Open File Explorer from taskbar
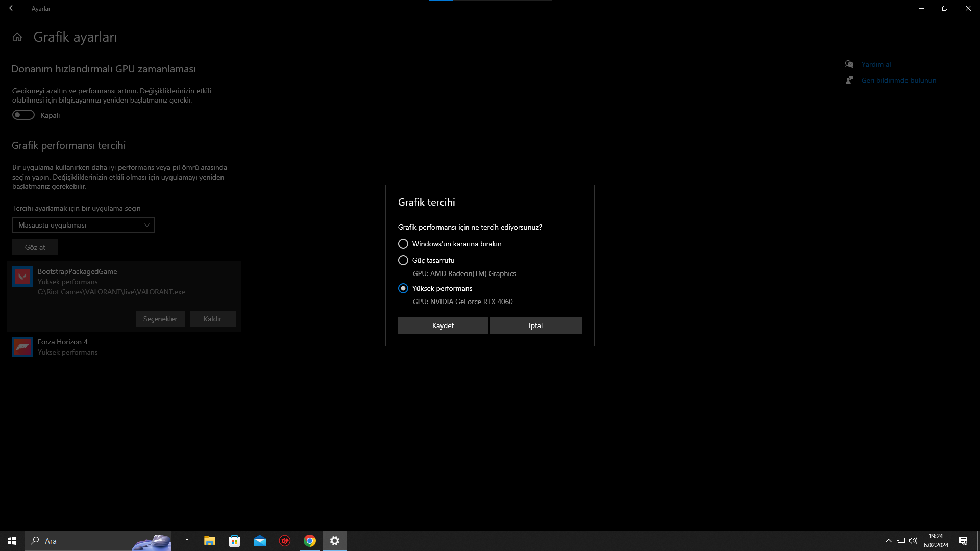 pyautogui.click(x=209, y=541)
